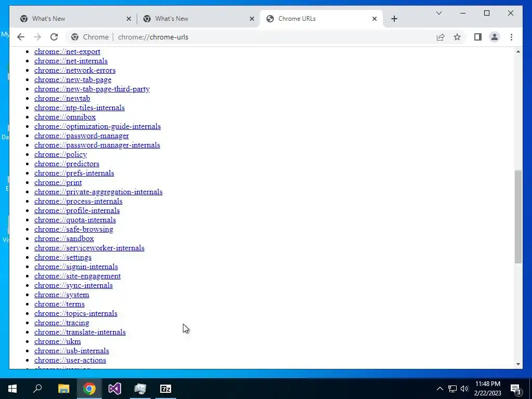Viewport: 532px width, 399px height.
Task: Open the profile avatar menu
Action: pos(495,37)
